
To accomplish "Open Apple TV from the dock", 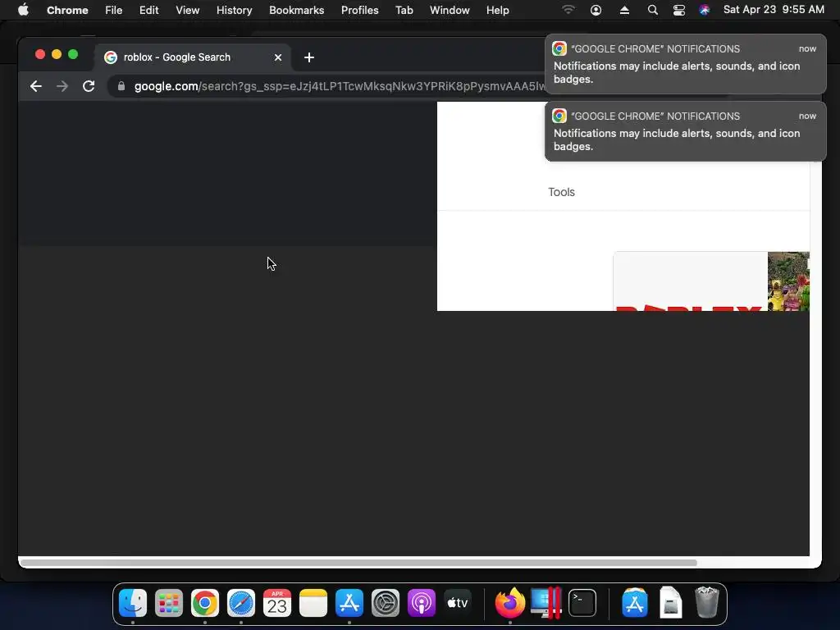I will [458, 603].
